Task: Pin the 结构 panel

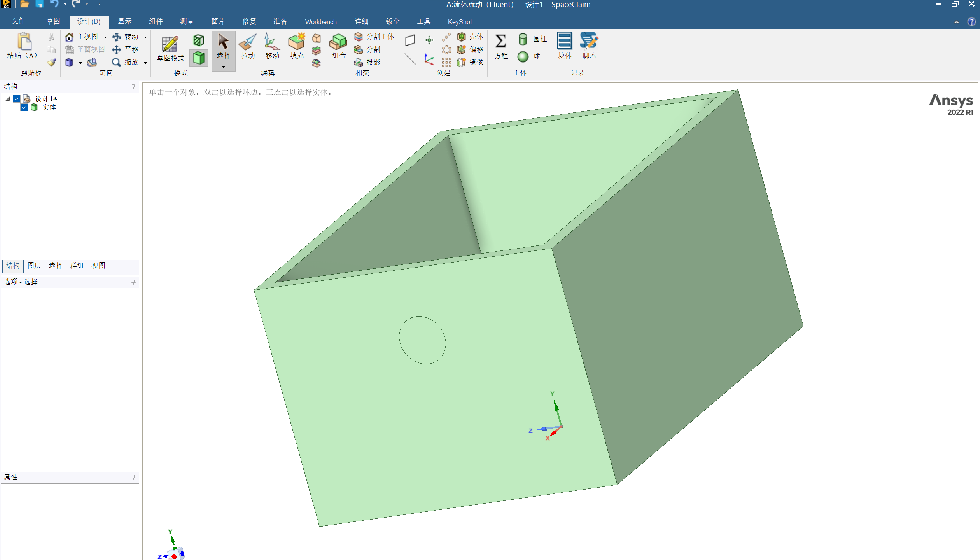Action: coord(133,86)
